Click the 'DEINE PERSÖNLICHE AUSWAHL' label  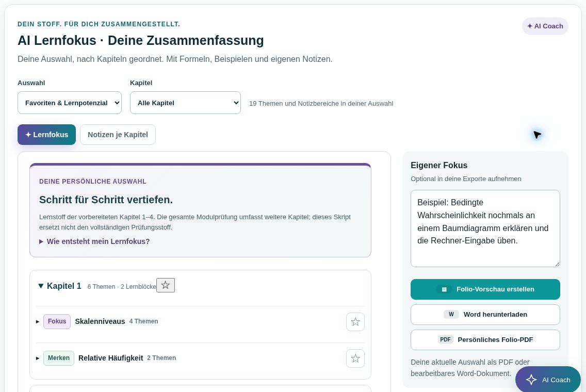(93, 182)
